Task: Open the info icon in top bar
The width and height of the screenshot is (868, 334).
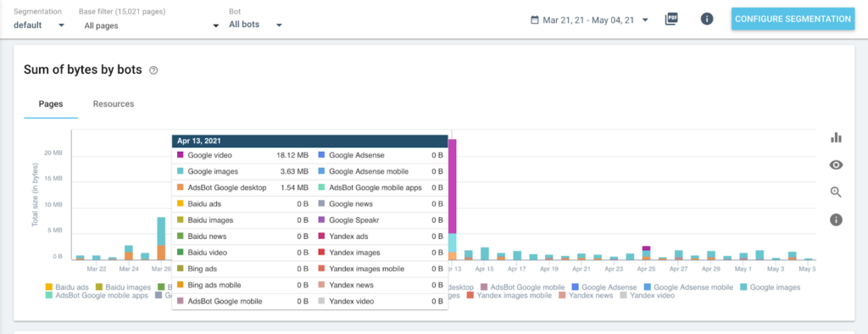Action: pos(706,19)
